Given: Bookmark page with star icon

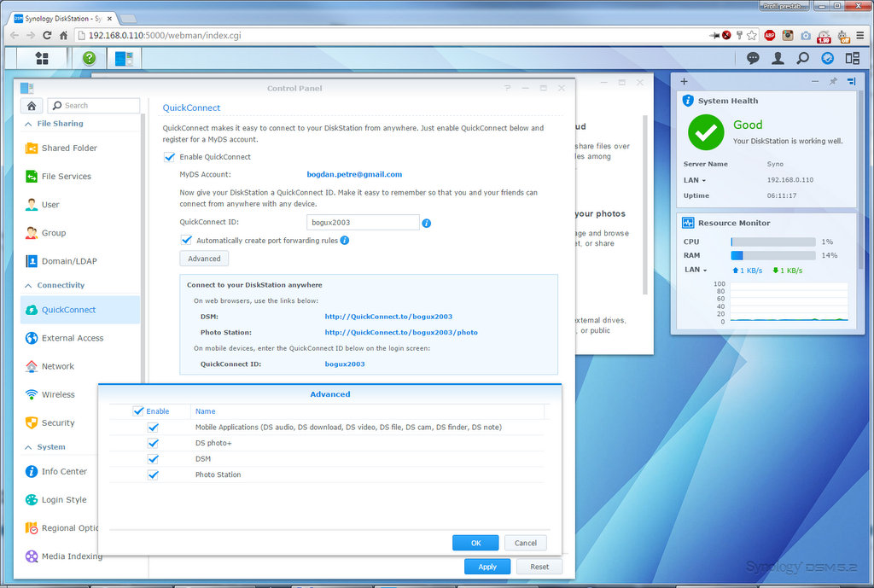Looking at the screenshot, I should click(752, 35).
